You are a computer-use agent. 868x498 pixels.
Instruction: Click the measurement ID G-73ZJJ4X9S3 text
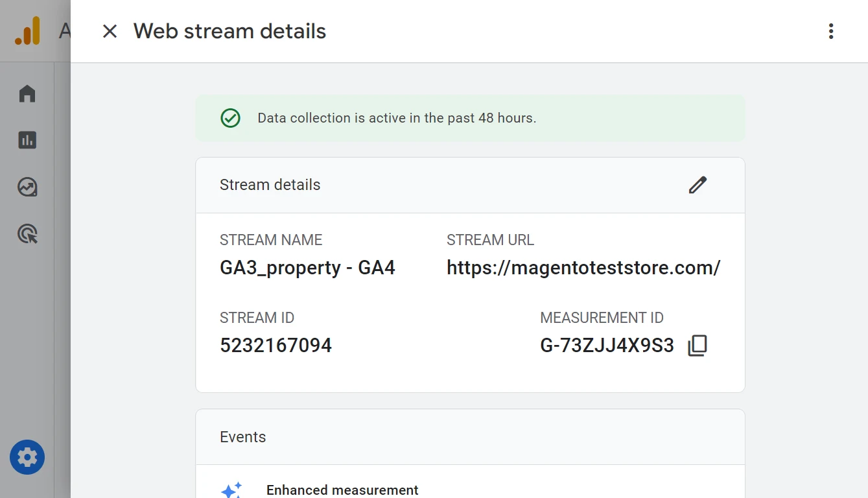607,345
